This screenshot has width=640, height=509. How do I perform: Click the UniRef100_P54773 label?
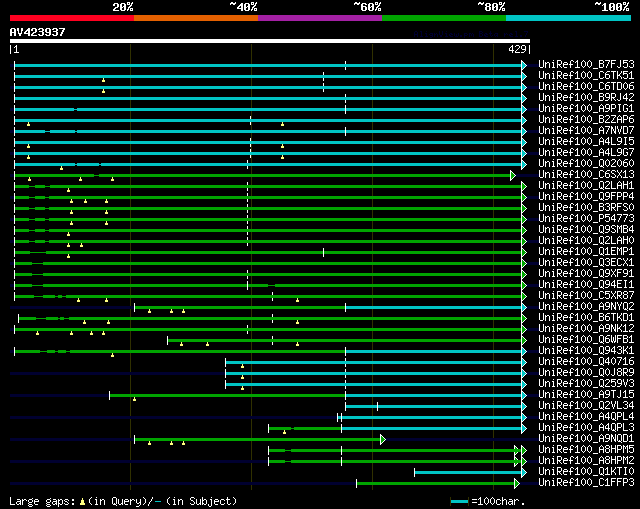[x=586, y=219]
